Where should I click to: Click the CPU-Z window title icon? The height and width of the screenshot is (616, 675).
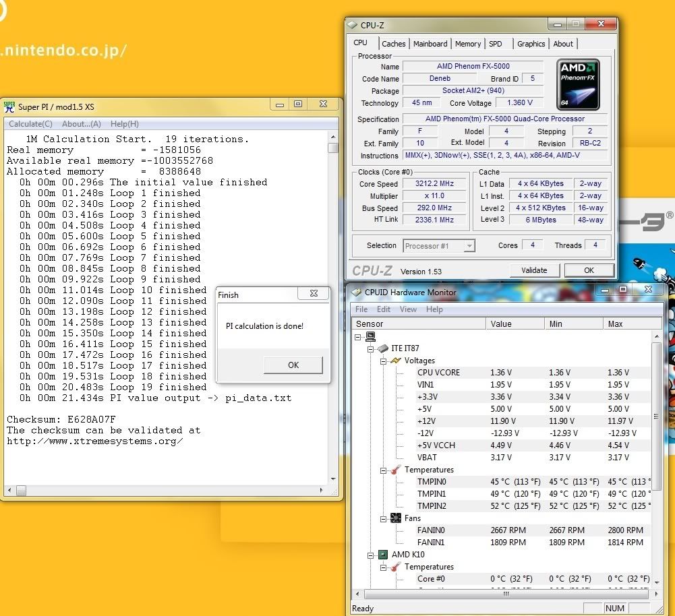pyautogui.click(x=352, y=25)
